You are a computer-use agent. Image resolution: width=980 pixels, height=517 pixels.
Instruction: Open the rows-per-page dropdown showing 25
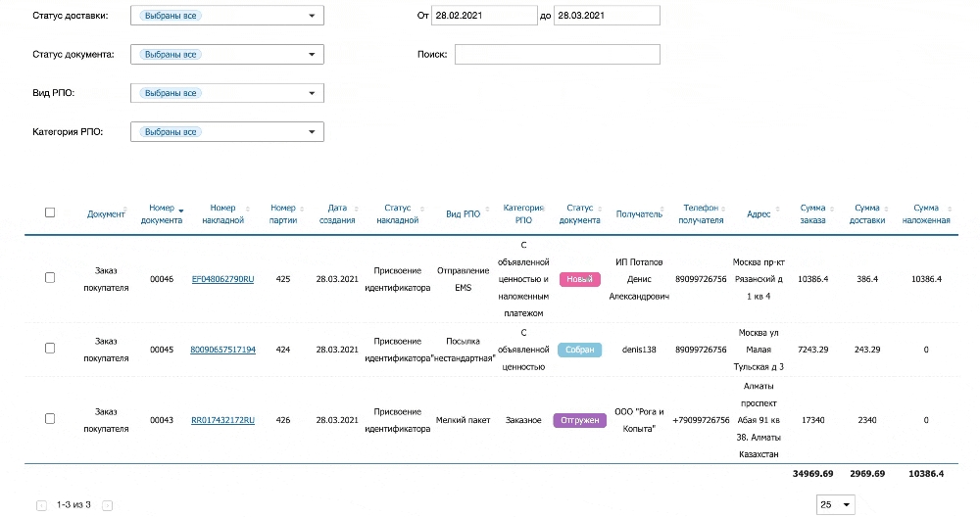tap(835, 505)
